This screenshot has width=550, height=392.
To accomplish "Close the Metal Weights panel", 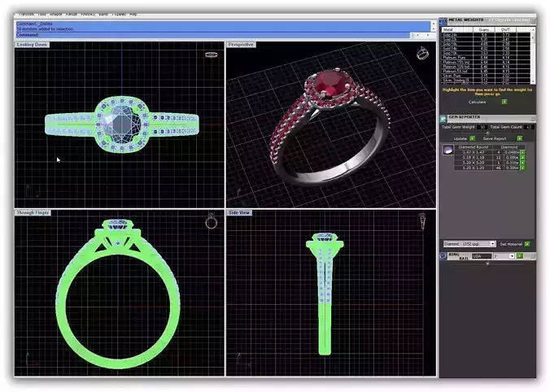I will click(x=533, y=21).
